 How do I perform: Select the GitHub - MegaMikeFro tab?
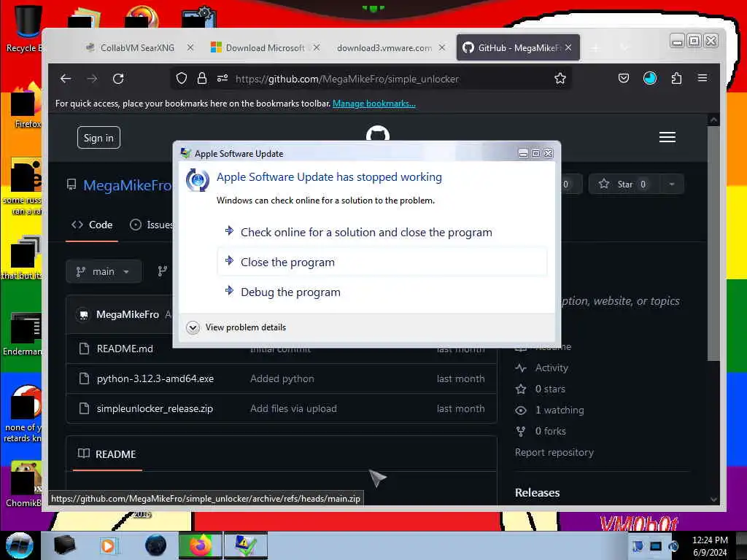coord(518,47)
